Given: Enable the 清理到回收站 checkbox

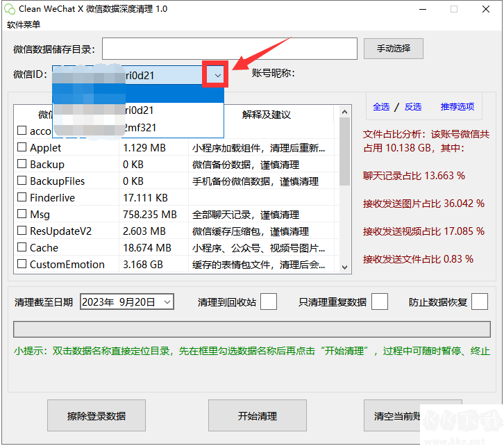Looking at the screenshot, I should (x=269, y=302).
